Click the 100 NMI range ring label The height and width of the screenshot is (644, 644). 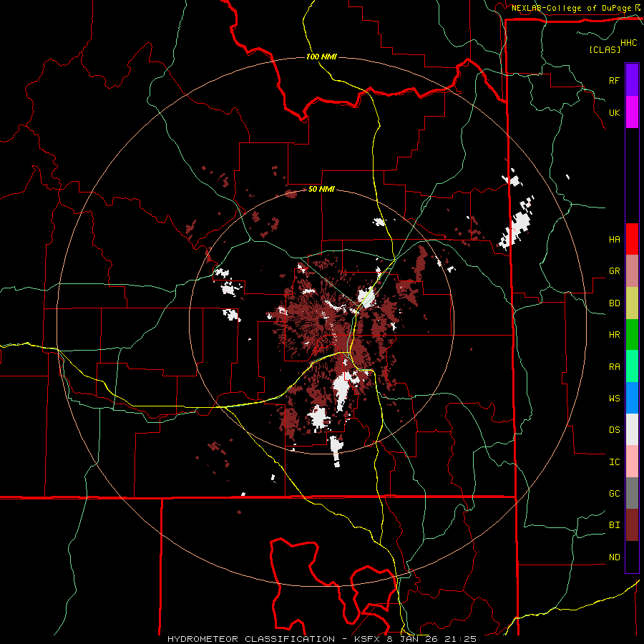(321, 57)
